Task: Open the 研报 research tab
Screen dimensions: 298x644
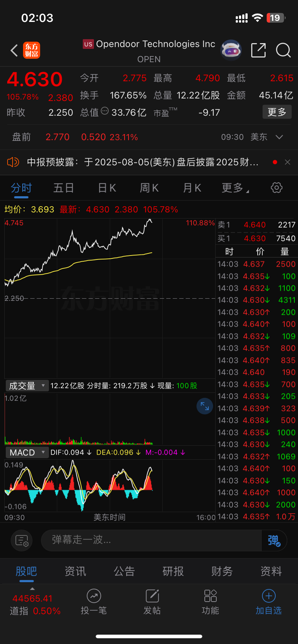Action: pyautogui.click(x=173, y=571)
